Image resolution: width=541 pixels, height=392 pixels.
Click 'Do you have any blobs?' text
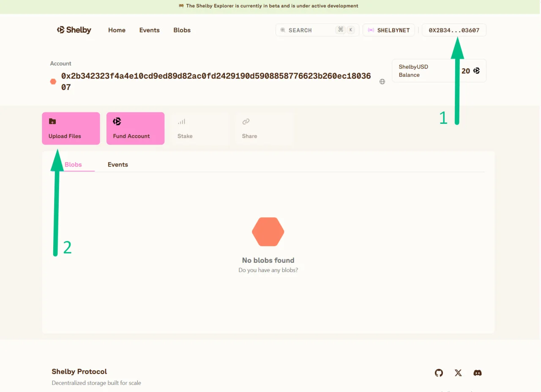(x=268, y=270)
